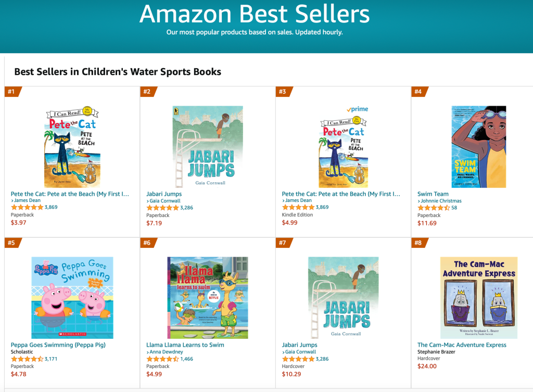Open Peppa Goes Swimming cover image

(72, 297)
